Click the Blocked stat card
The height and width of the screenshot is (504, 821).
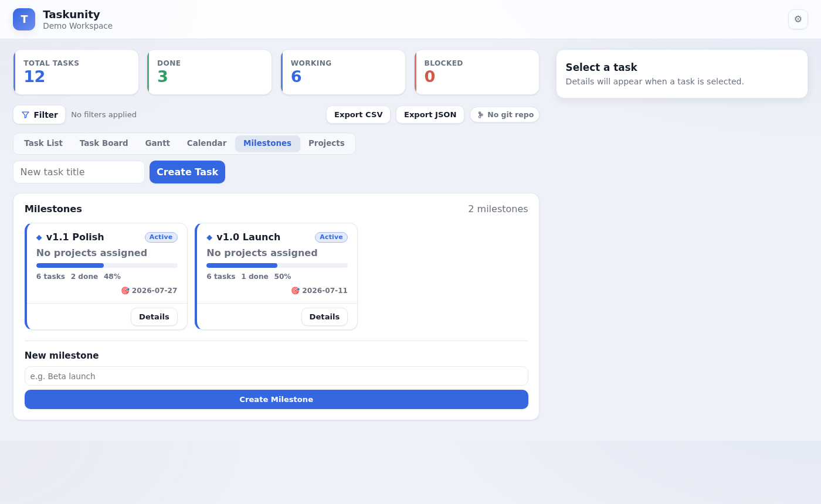coord(477,72)
